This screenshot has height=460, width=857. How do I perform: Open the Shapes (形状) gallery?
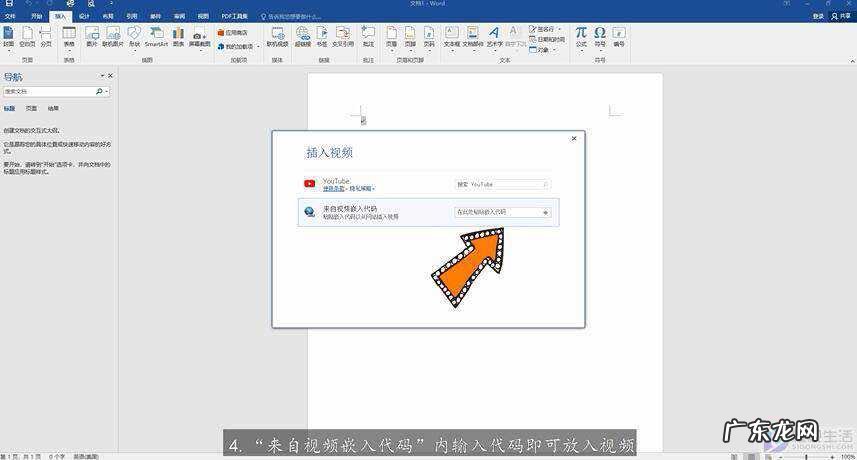[x=134, y=37]
